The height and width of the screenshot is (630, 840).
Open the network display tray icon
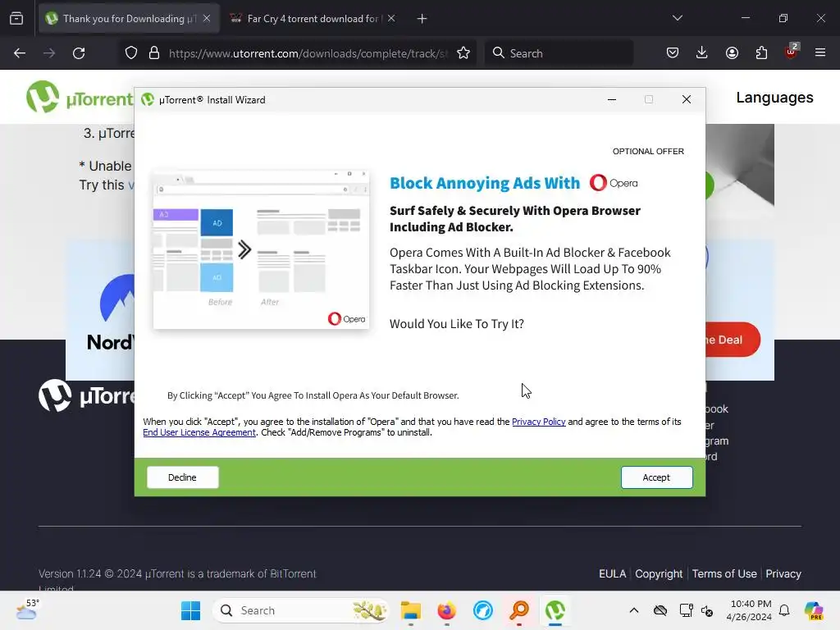(x=686, y=610)
